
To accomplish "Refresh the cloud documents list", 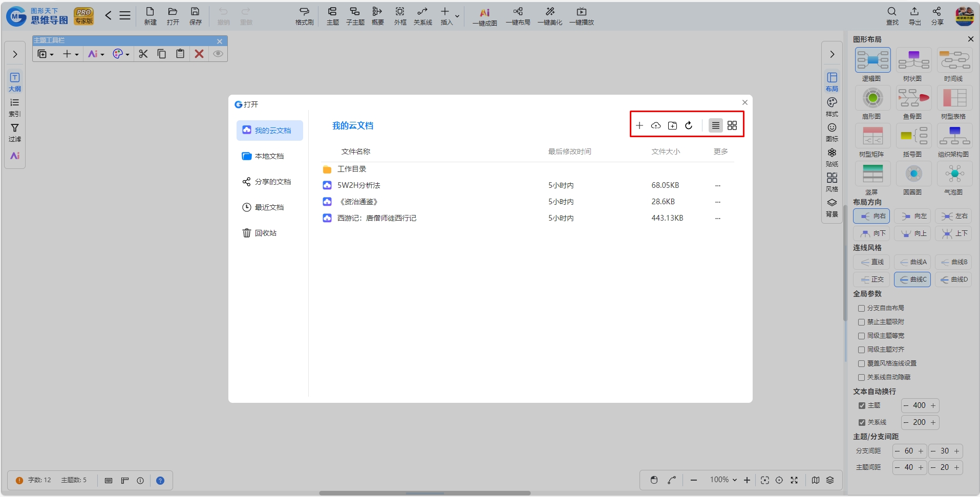I will pyautogui.click(x=689, y=125).
